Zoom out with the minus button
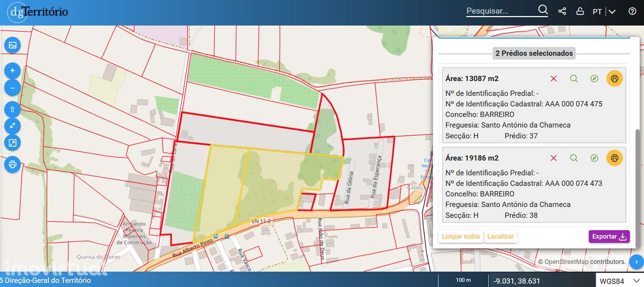Image resolution: width=644 pixels, height=287 pixels. click(x=13, y=87)
